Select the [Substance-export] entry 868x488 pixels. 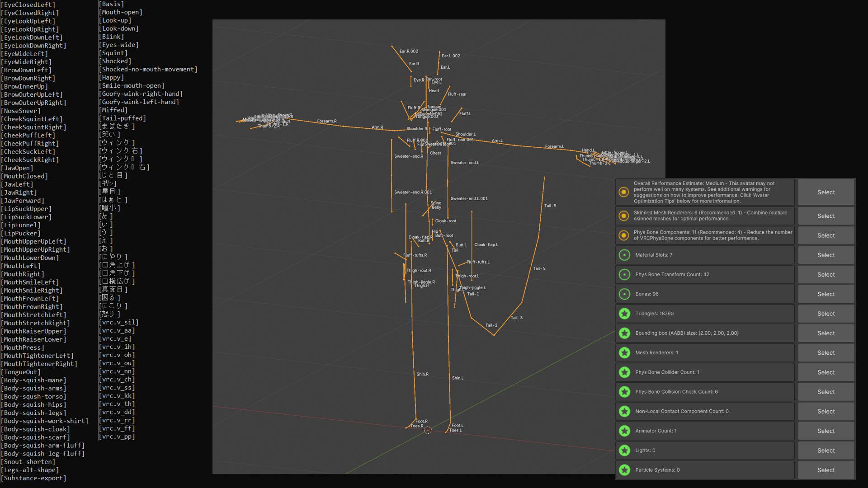pos(33,478)
